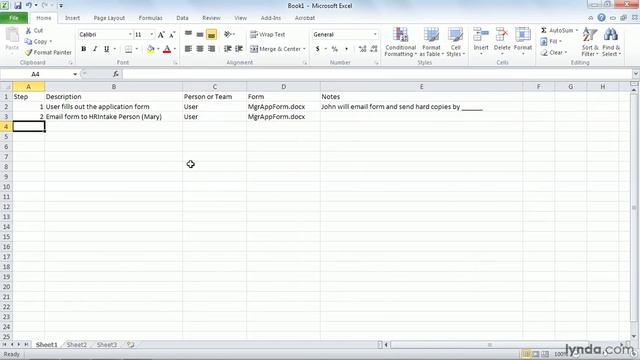The height and width of the screenshot is (360, 640).
Task: Decrease font size with Shrink Font icon
Action: [172, 35]
